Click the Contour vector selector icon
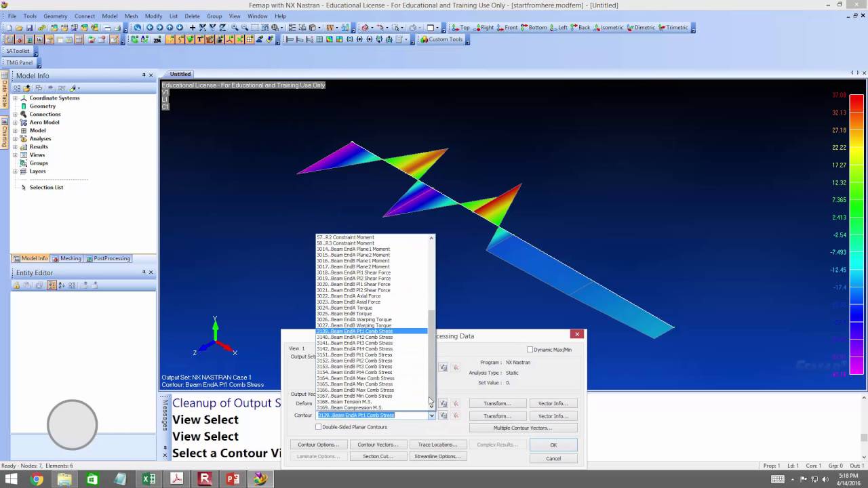Viewport: 868px width, 488px height. pyautogui.click(x=443, y=415)
